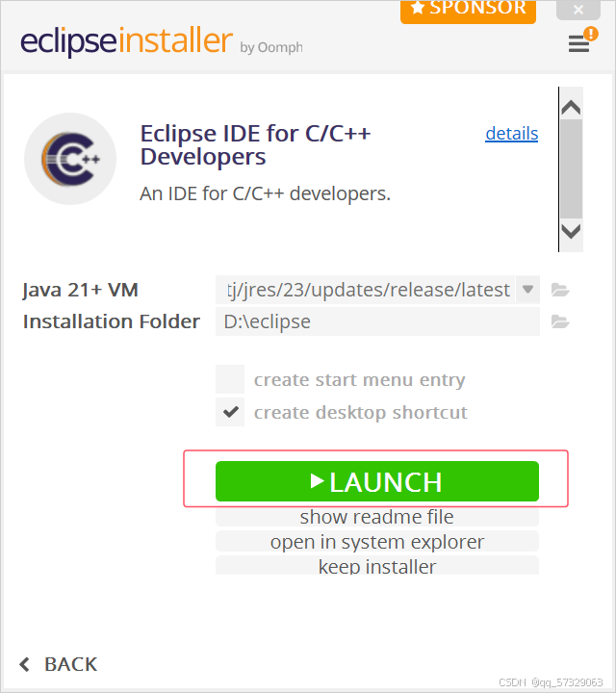The height and width of the screenshot is (693, 616).
Task: Choose keep installer option
Action: click(377, 566)
